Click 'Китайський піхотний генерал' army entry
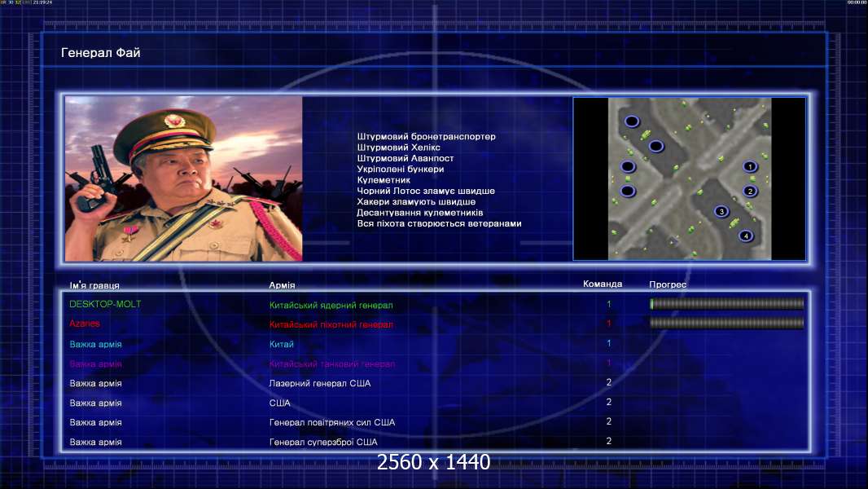Viewport: 868px width, 489px height. (331, 324)
